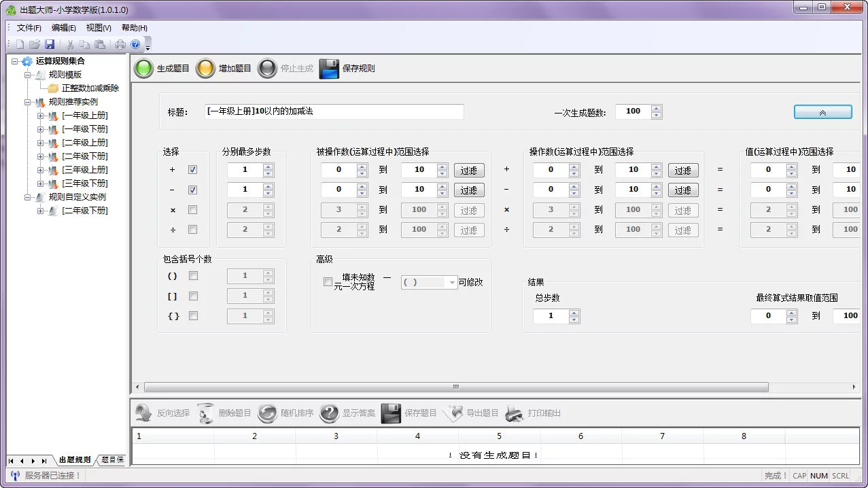Click the new file icon in toolbar
This screenshot has height=488, width=868.
click(20, 44)
